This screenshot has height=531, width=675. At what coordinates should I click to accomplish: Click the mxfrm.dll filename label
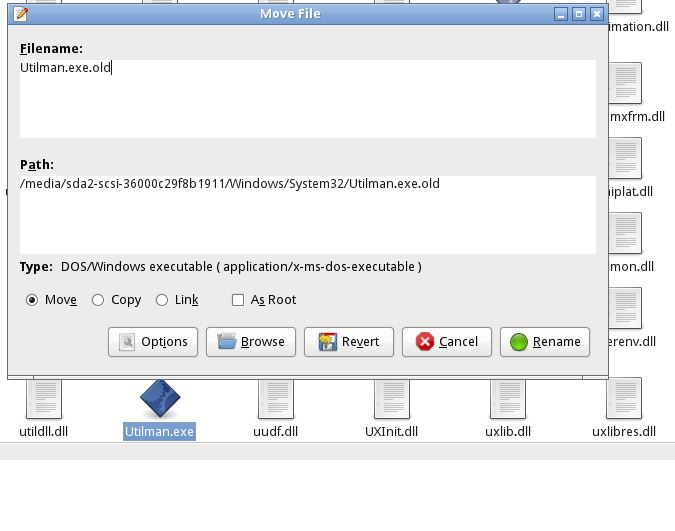pyautogui.click(x=637, y=117)
